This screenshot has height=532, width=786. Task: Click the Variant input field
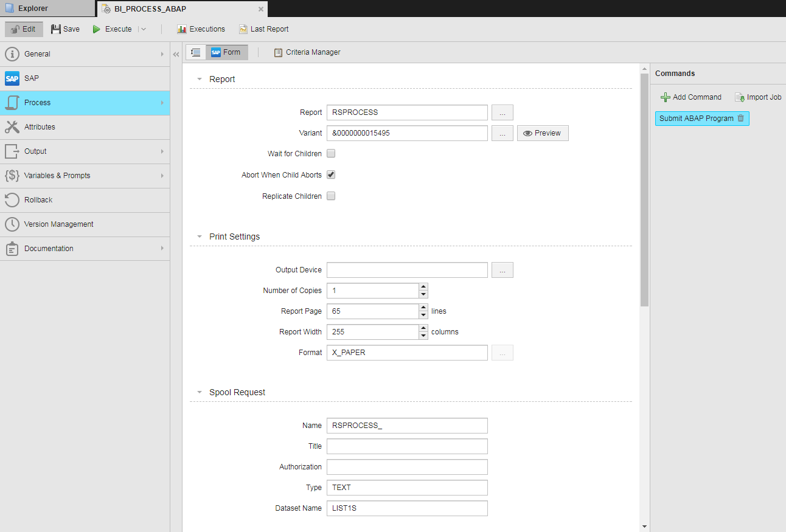pyautogui.click(x=407, y=133)
